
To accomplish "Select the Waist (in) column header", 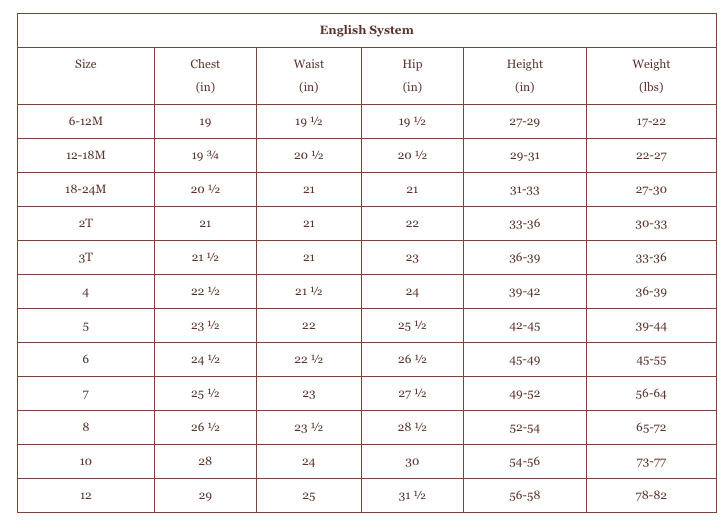I will pos(309,75).
